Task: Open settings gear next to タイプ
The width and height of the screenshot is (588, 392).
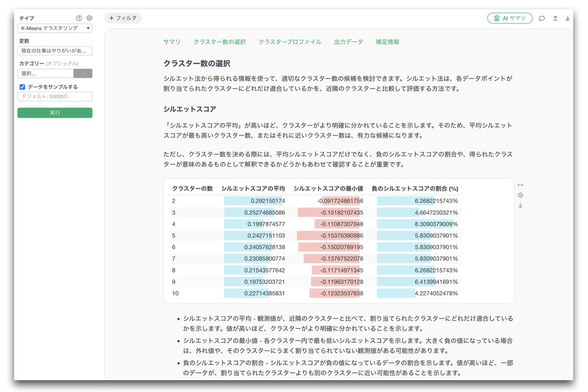Action: coord(89,18)
